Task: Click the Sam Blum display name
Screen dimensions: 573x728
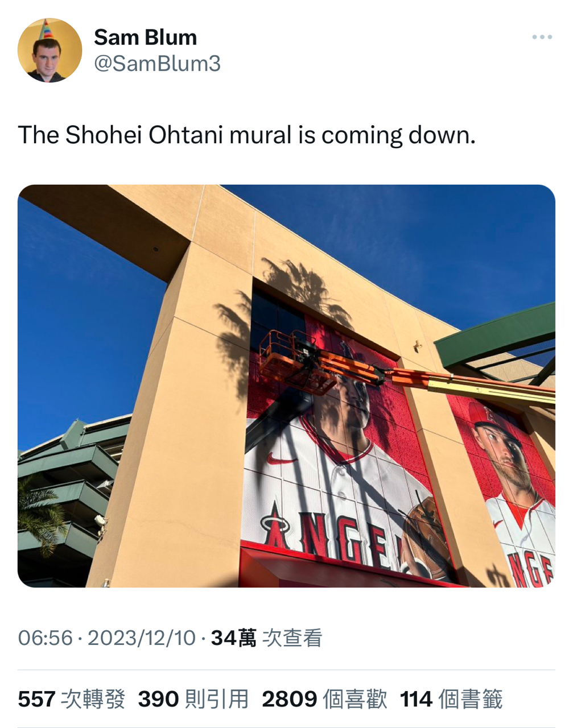Action: 145,38
